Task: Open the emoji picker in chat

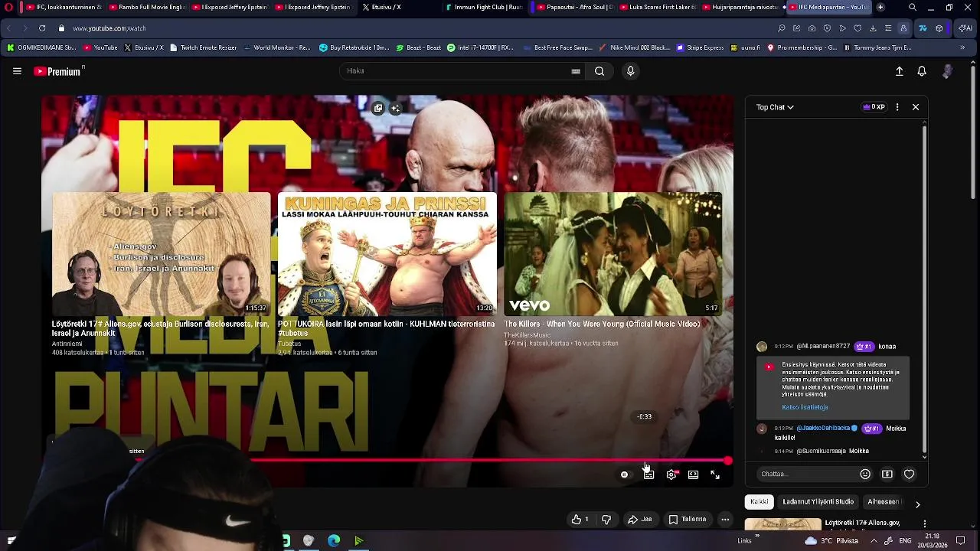Action: coord(865,474)
